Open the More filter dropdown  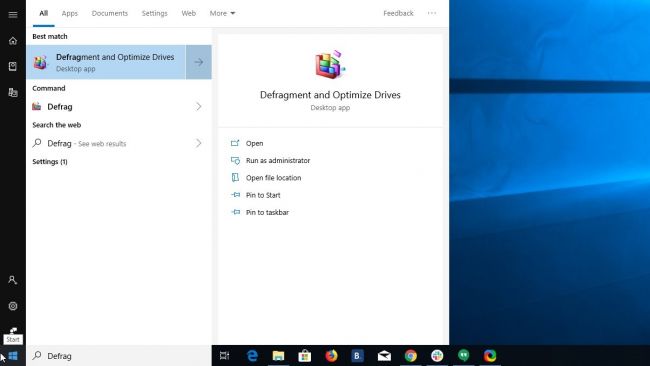click(x=222, y=13)
